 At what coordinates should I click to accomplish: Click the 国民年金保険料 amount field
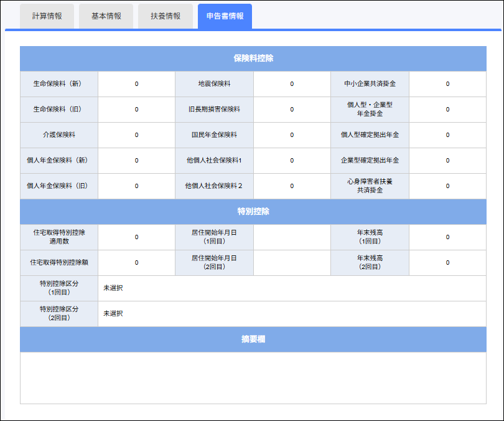[x=292, y=134]
